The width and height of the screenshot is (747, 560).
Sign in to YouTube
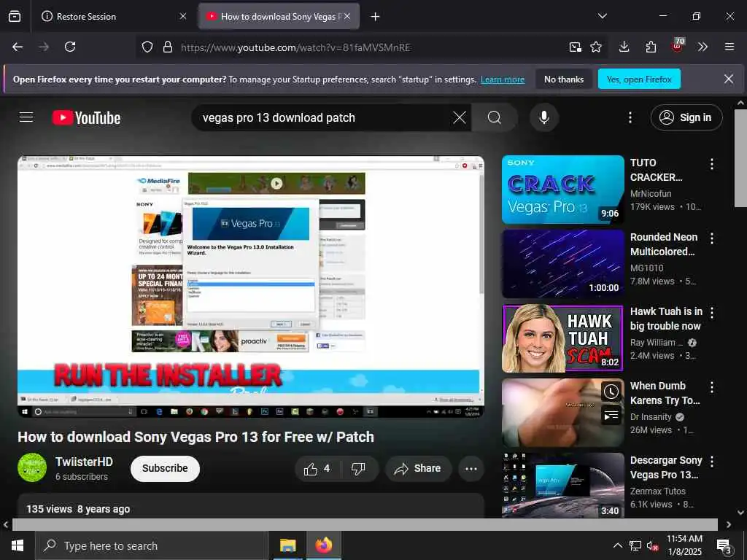[x=686, y=117]
